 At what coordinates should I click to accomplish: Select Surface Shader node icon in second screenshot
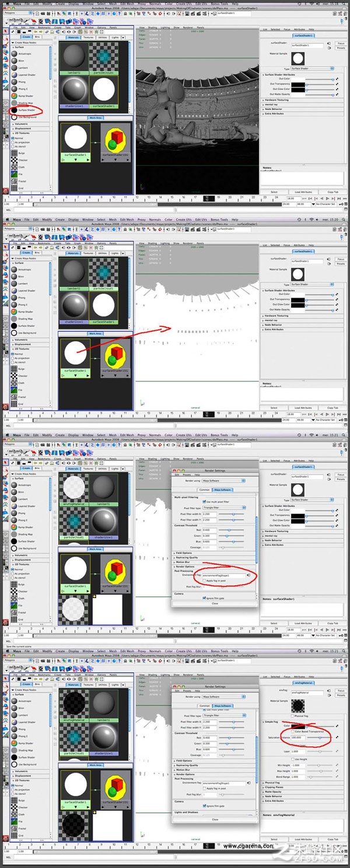click(14, 326)
